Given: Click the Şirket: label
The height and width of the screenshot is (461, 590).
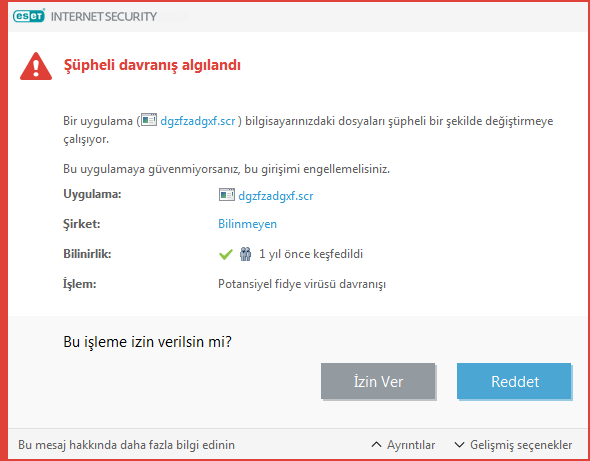Looking at the screenshot, I should pos(82,224).
